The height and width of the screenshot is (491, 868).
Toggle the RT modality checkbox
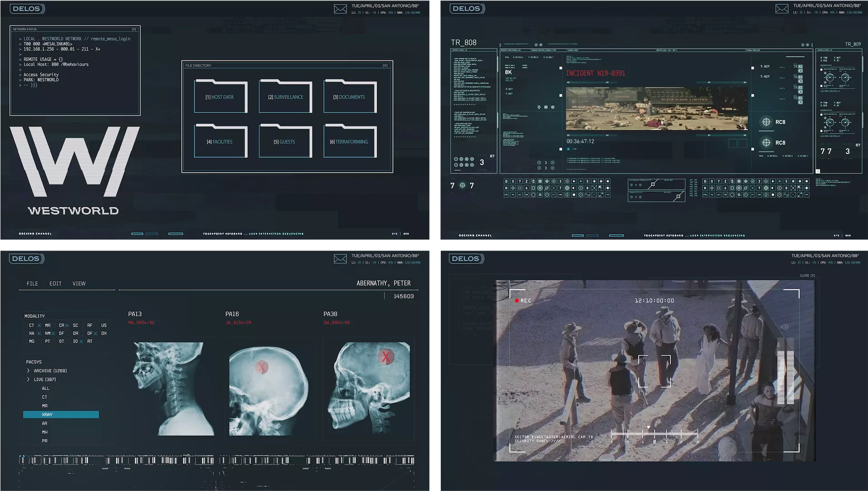[81, 342]
